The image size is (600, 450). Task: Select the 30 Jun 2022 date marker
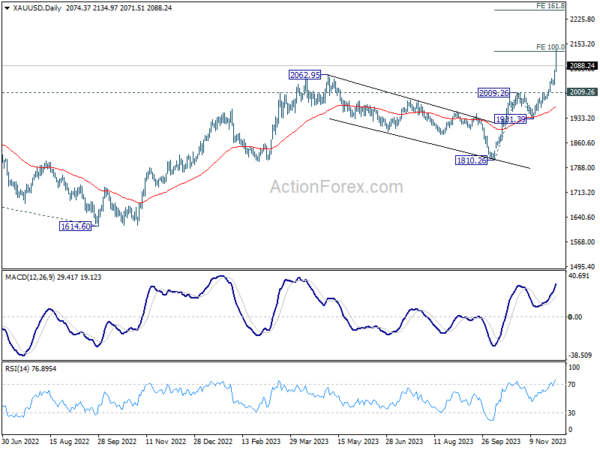tap(21, 441)
